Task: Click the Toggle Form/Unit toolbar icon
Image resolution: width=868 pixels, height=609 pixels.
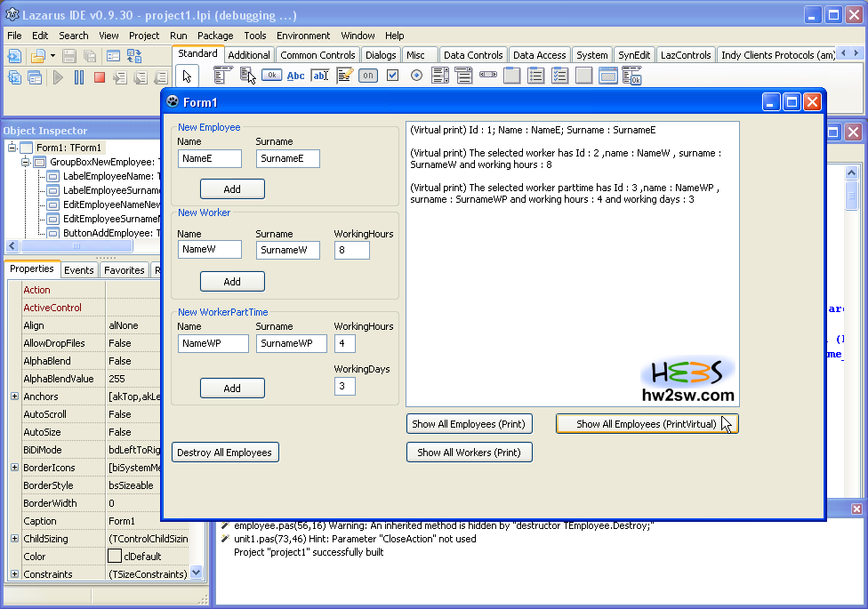Action: [x=134, y=56]
